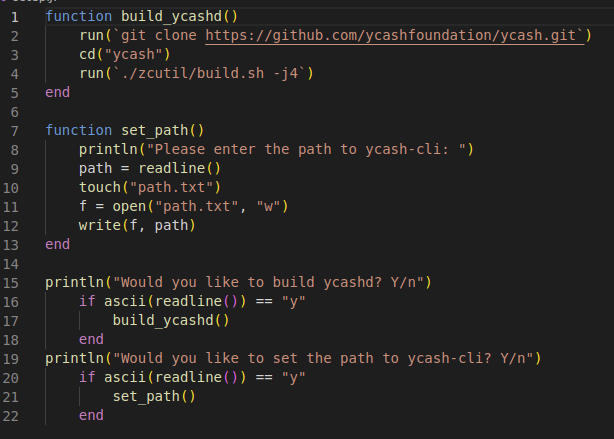Place cursor on write(f, path)
The width and height of the screenshot is (614, 439).
(x=137, y=225)
